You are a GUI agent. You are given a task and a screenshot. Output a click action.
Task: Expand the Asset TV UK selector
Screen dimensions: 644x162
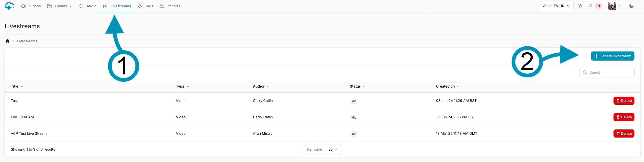pos(556,6)
